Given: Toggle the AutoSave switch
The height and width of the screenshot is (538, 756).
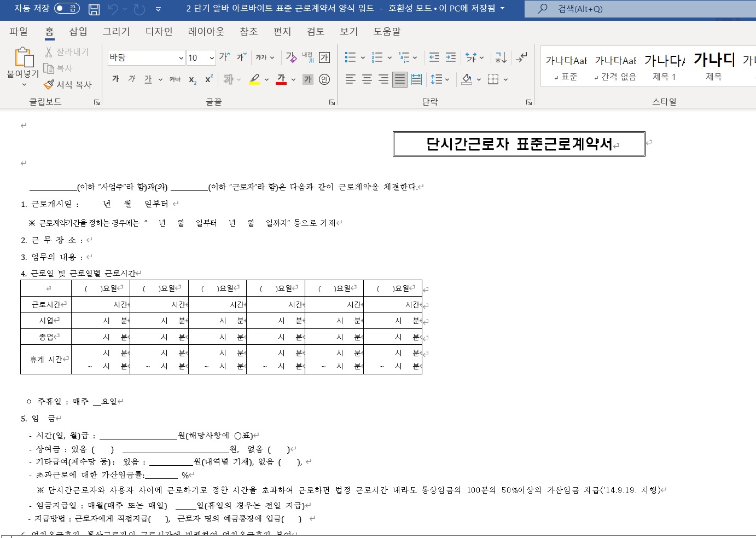Looking at the screenshot, I should click(x=67, y=8).
